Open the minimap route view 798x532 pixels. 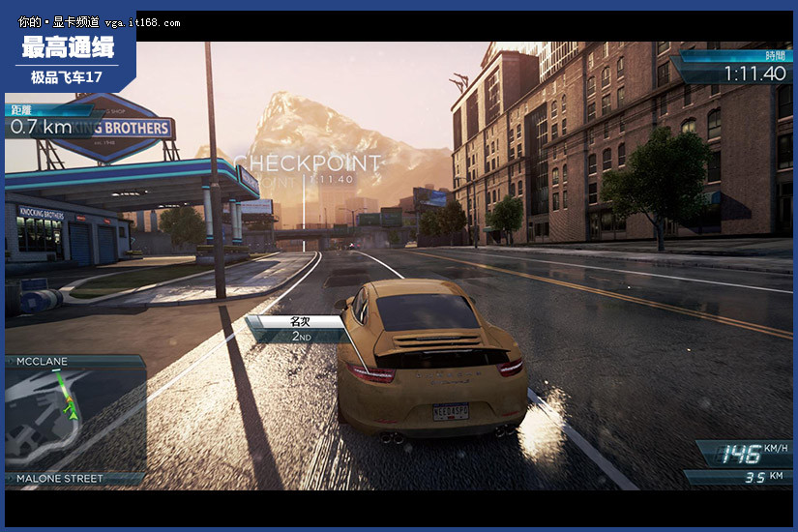(x=75, y=420)
